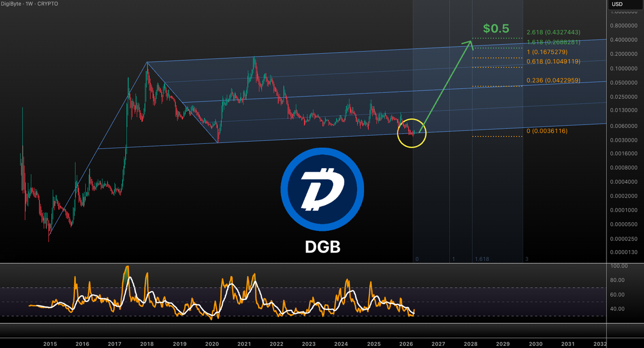
Task: Select the 0.618 (0.1049119) Fibonacci label
Action: click(553, 61)
